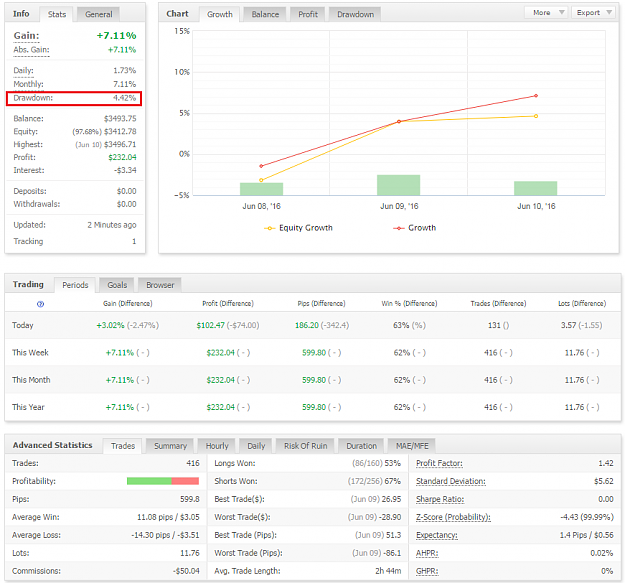Open the MAE/MFE tab
Screen dimensions: 625x583
[412, 446]
